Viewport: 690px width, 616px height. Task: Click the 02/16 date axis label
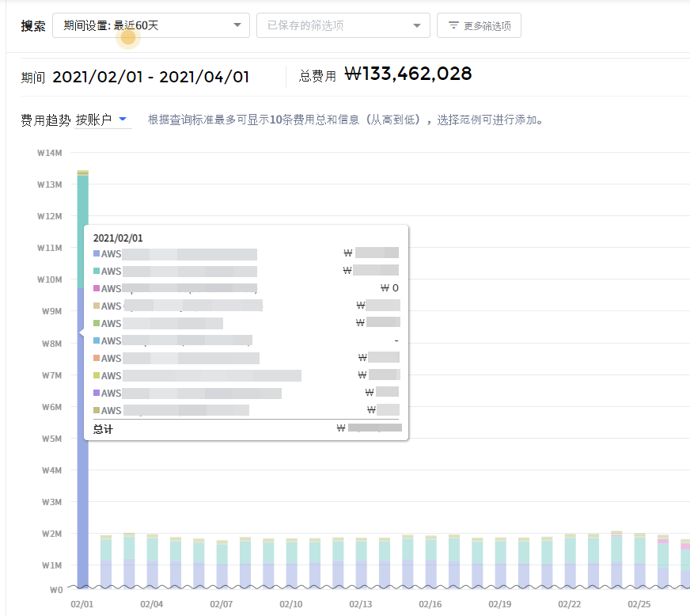tap(430, 604)
